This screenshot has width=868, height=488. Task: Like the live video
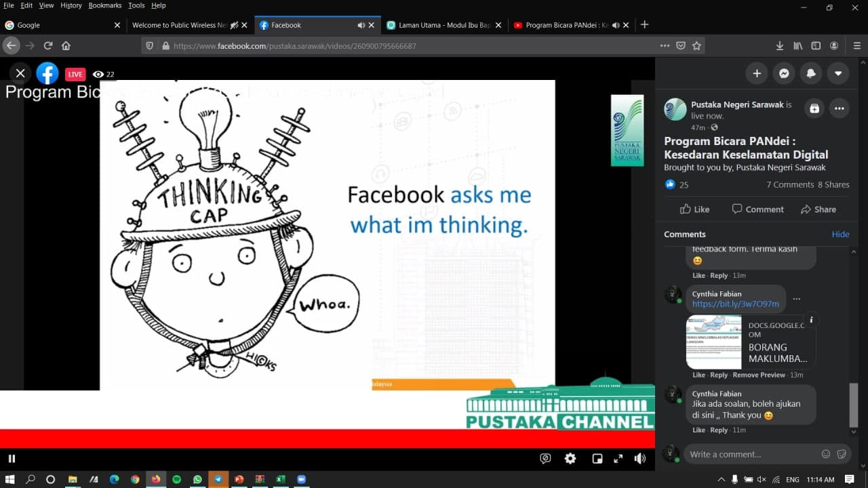[695, 209]
